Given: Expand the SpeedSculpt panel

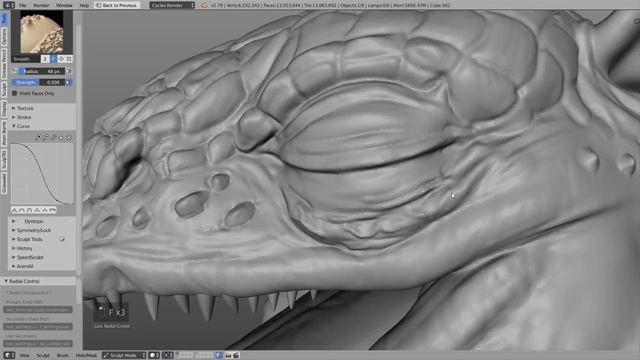Looking at the screenshot, I should click(30, 257).
